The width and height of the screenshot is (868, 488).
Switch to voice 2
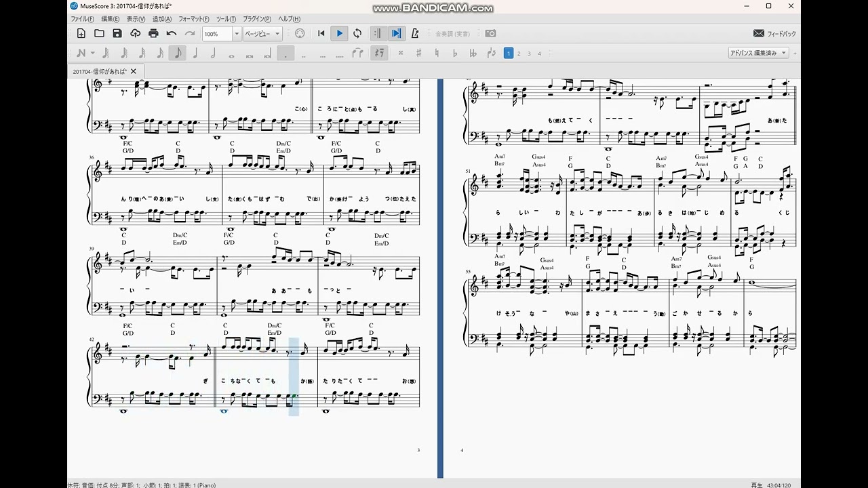point(519,53)
